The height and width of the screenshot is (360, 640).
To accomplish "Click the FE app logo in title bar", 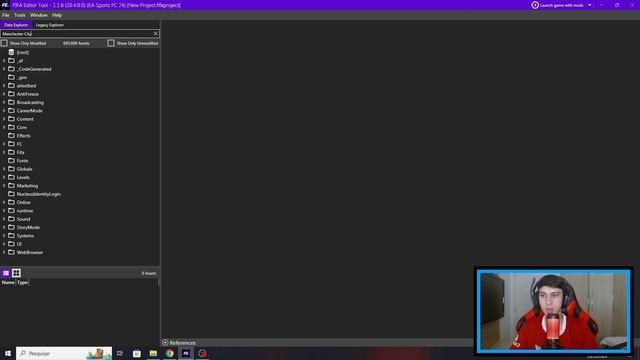I will click(5, 5).
